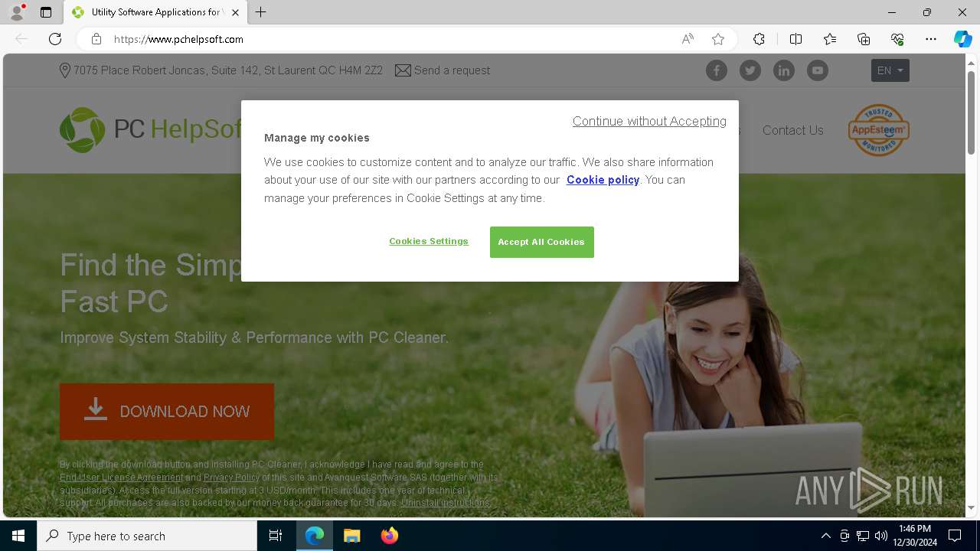Activate Read aloud icon
980x551 pixels.
(x=688, y=39)
